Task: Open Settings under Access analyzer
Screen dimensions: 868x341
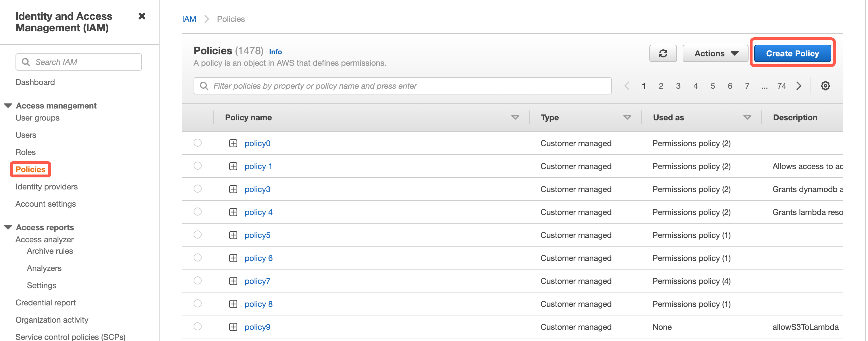Action: [41, 285]
